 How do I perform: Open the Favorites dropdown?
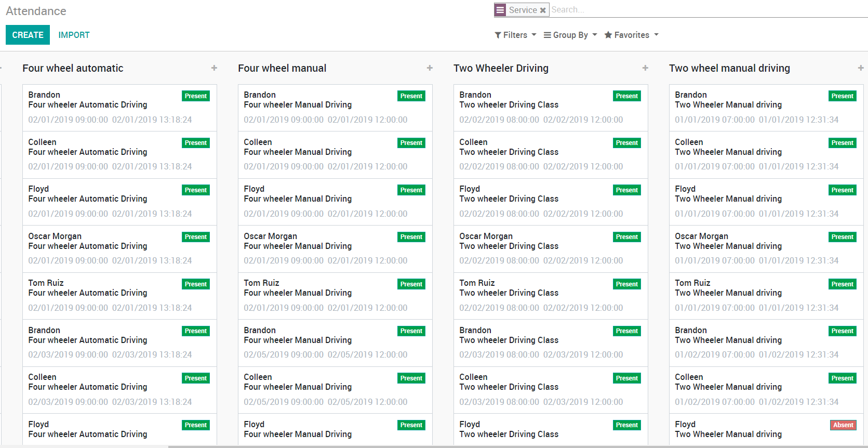pyautogui.click(x=631, y=35)
